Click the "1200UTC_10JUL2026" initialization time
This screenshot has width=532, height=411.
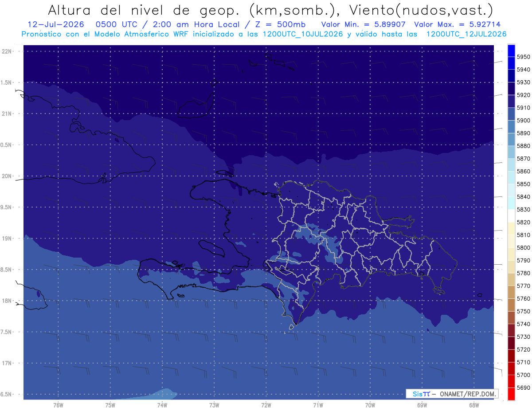click(303, 34)
